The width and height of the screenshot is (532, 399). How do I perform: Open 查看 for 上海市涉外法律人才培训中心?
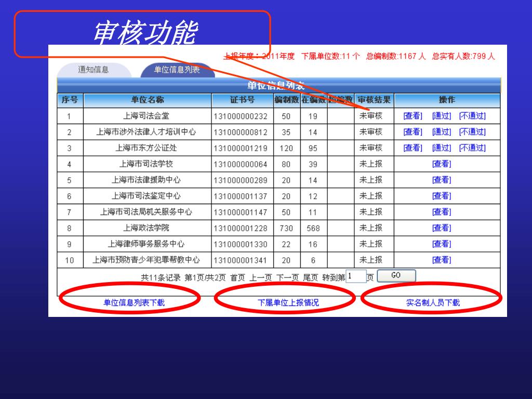click(413, 132)
